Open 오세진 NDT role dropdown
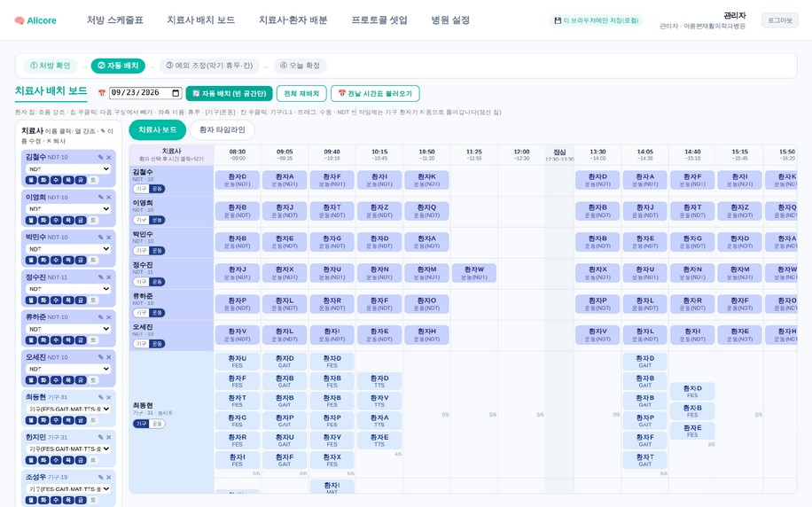 tap(68, 369)
